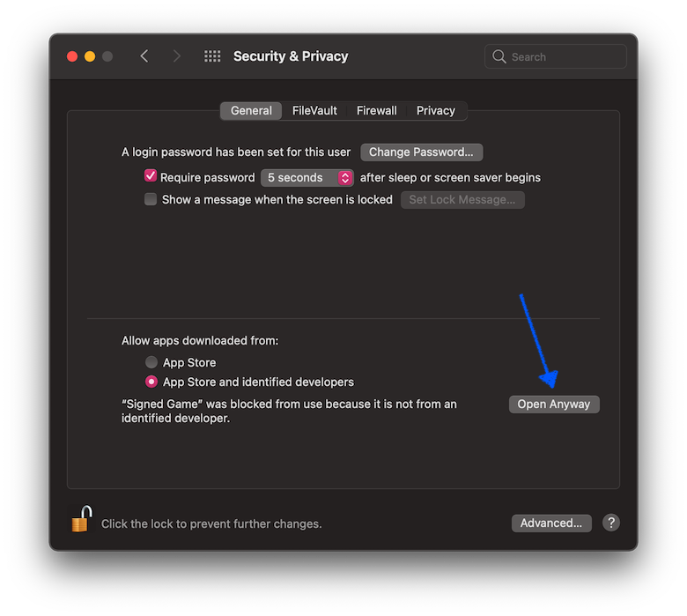Close the Security & Privacy window

72,56
